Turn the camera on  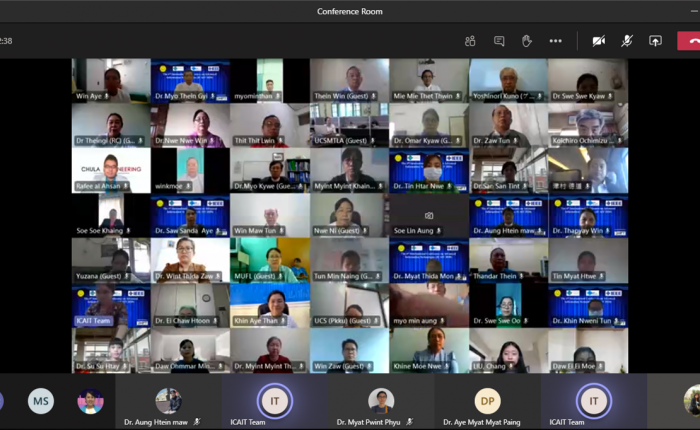coord(598,41)
